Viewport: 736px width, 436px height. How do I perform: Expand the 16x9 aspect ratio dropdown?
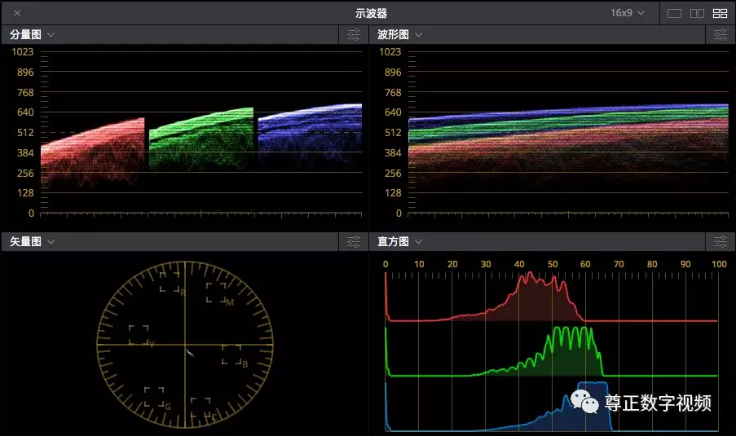(628, 14)
